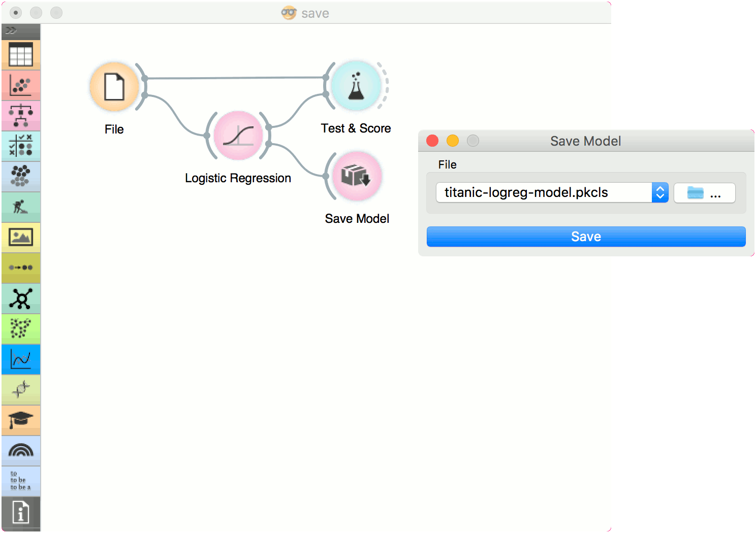Image resolution: width=756 pixels, height=533 pixels.
Task: Click the blue Save button
Action: pyautogui.click(x=586, y=237)
